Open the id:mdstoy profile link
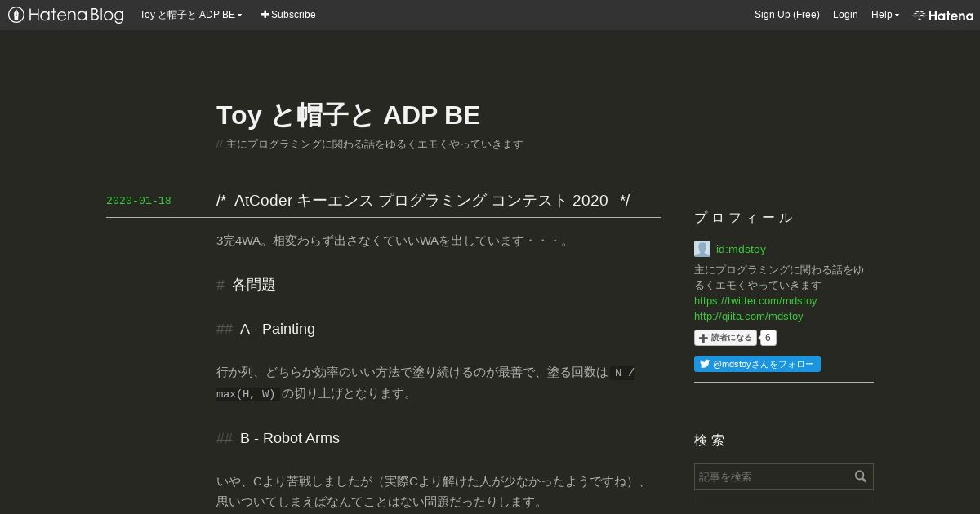980x514 pixels. coord(741,249)
